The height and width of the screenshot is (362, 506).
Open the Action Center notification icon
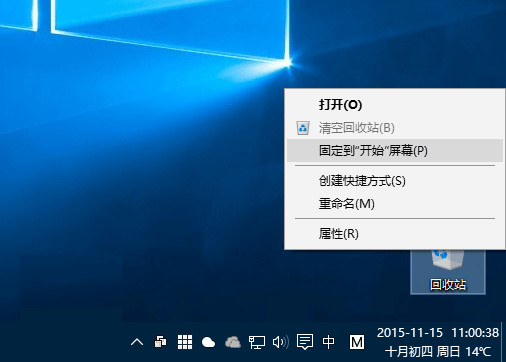(x=305, y=342)
